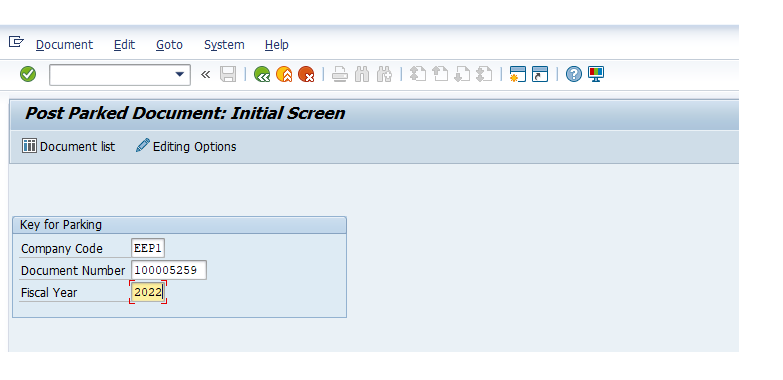
Task: Click the red Cancel icon
Action: coord(306,74)
